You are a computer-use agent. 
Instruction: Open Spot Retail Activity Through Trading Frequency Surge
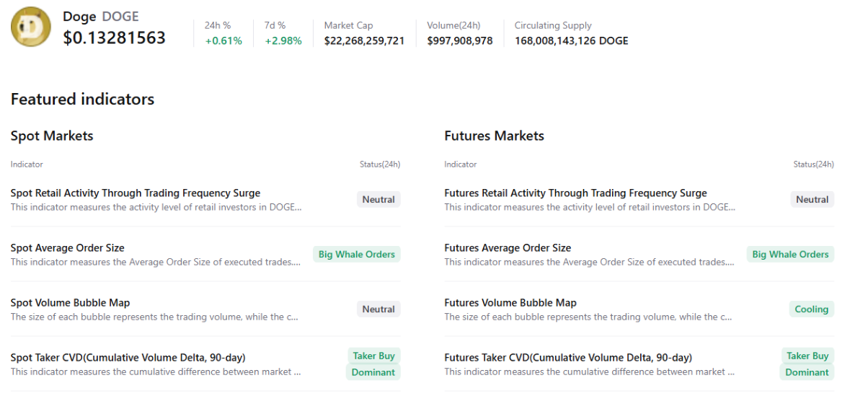tap(136, 193)
